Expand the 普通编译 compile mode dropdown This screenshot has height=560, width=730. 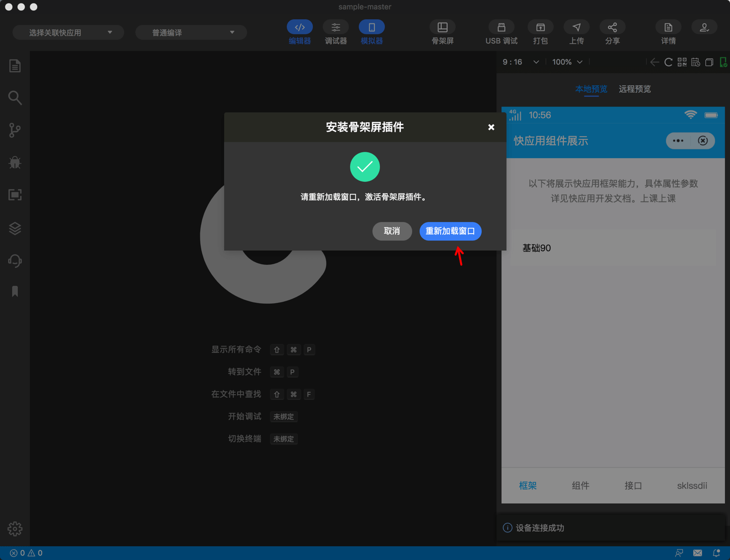[x=191, y=32]
